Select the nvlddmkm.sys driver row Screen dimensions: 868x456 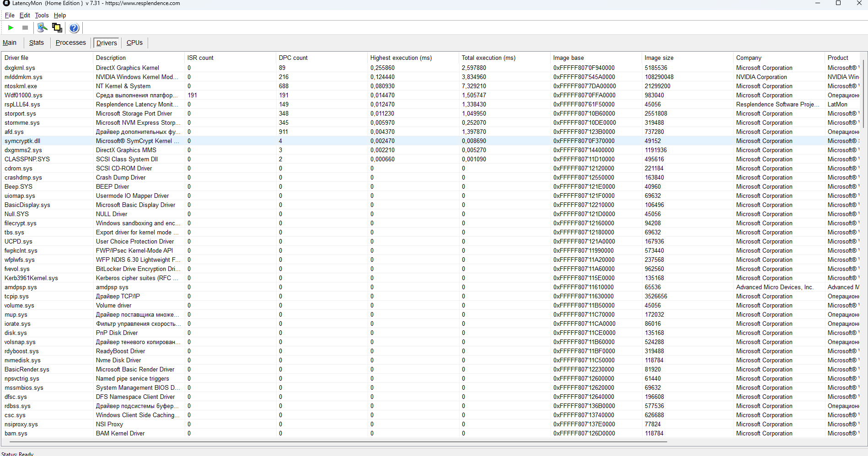pyautogui.click(x=430, y=77)
